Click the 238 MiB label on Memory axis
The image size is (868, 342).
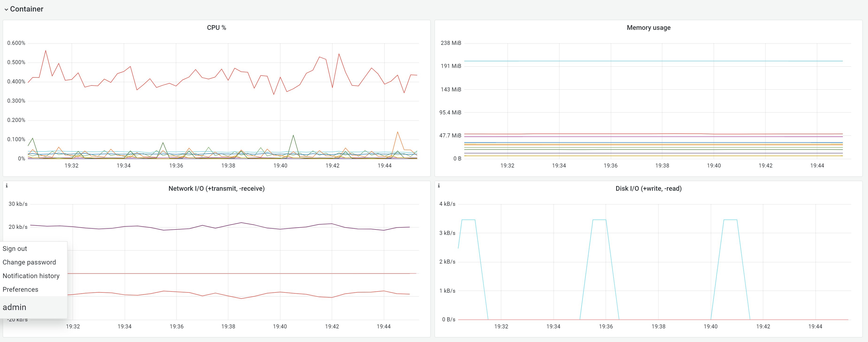(450, 43)
